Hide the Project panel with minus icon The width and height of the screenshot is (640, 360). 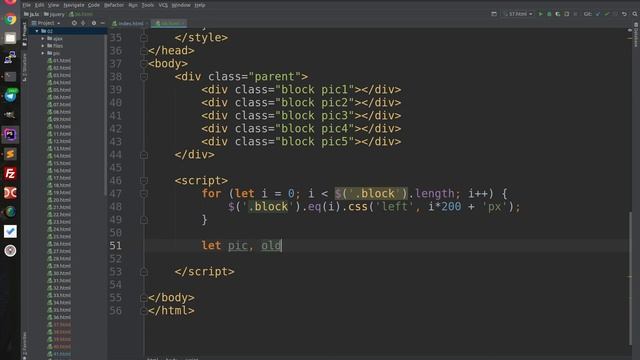[102, 23]
